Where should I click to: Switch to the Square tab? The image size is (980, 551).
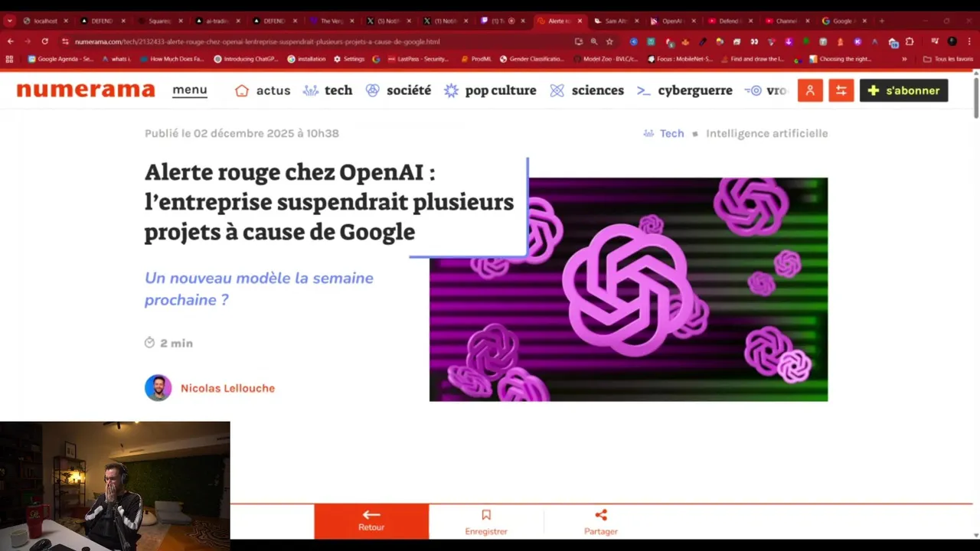coord(159,21)
